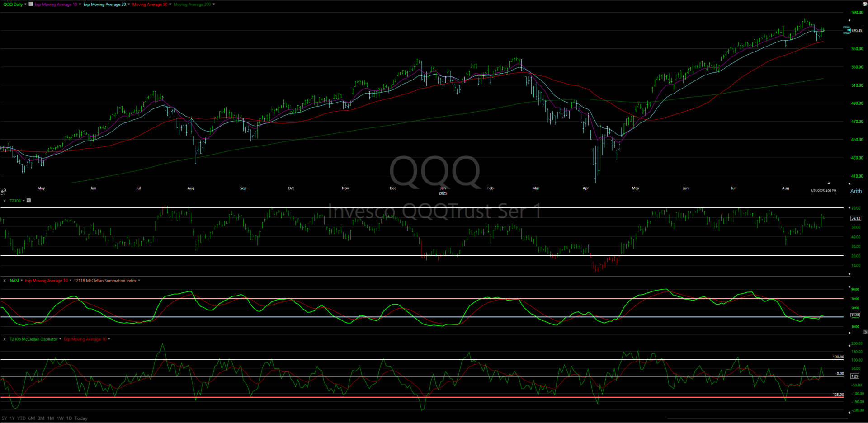
Task: Click the up arrow above the date stamp
Action: 829,183
